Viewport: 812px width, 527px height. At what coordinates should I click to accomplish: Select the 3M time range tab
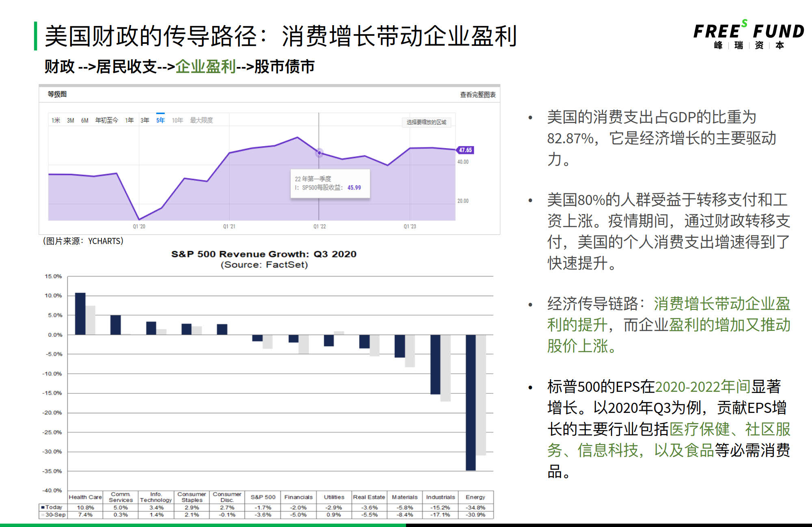click(x=71, y=120)
